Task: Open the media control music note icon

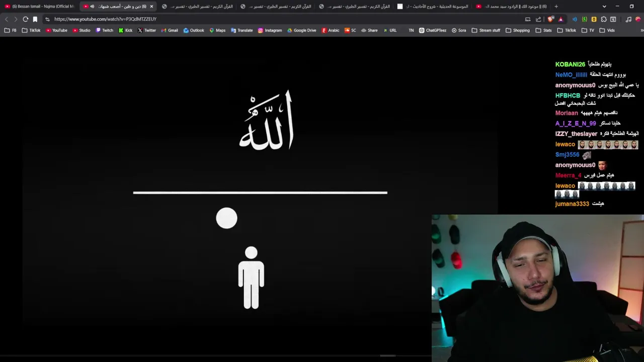Action: 628,19
